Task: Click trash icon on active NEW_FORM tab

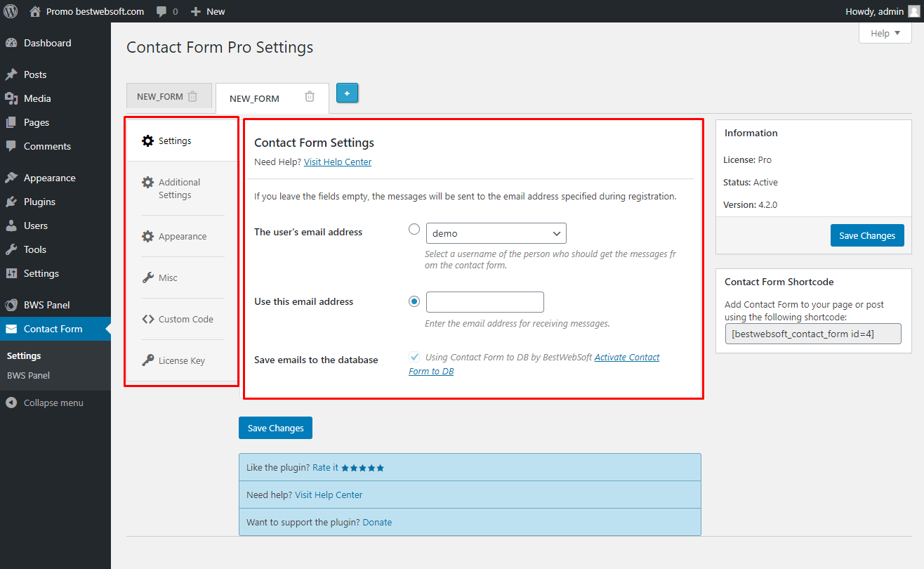Action: pyautogui.click(x=310, y=96)
